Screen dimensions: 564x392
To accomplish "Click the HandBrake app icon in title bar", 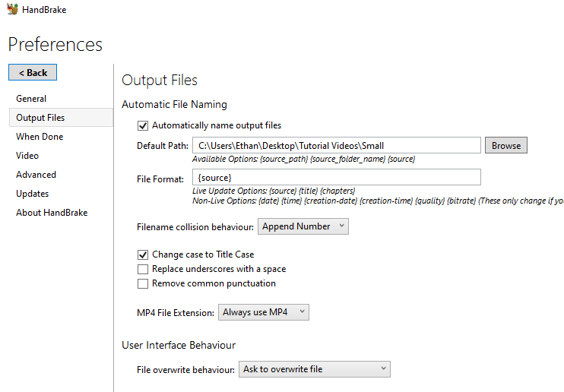I will 13,9.
